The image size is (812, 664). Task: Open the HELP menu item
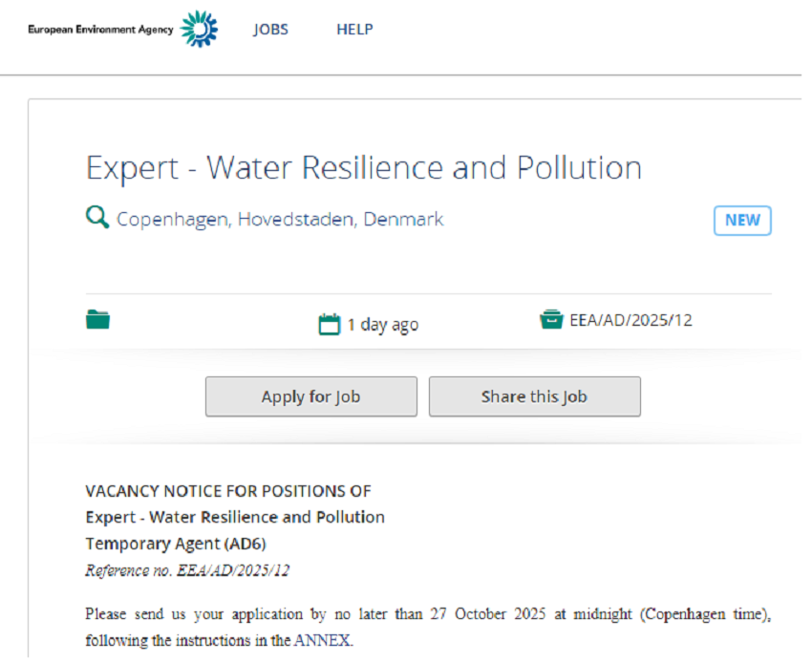[x=354, y=30]
